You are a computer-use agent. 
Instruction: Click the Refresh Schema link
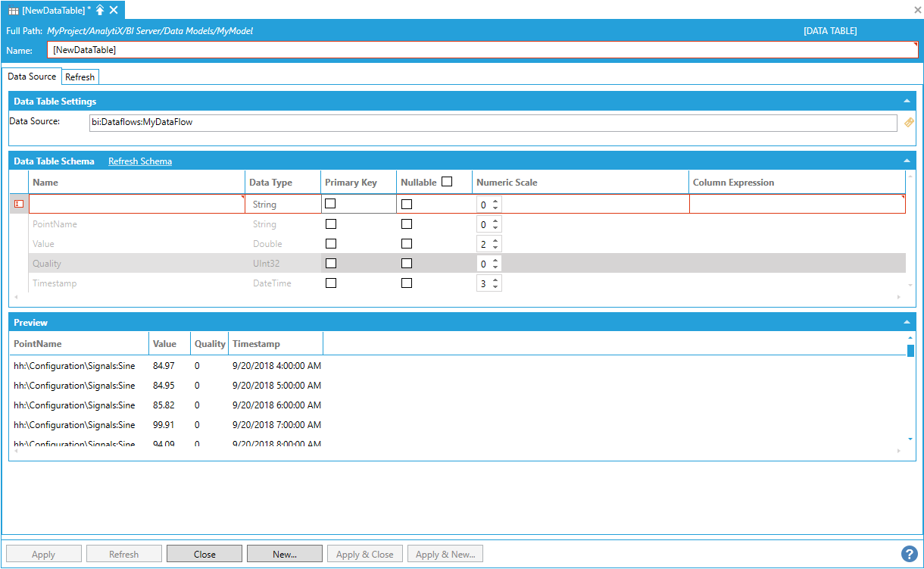click(140, 161)
